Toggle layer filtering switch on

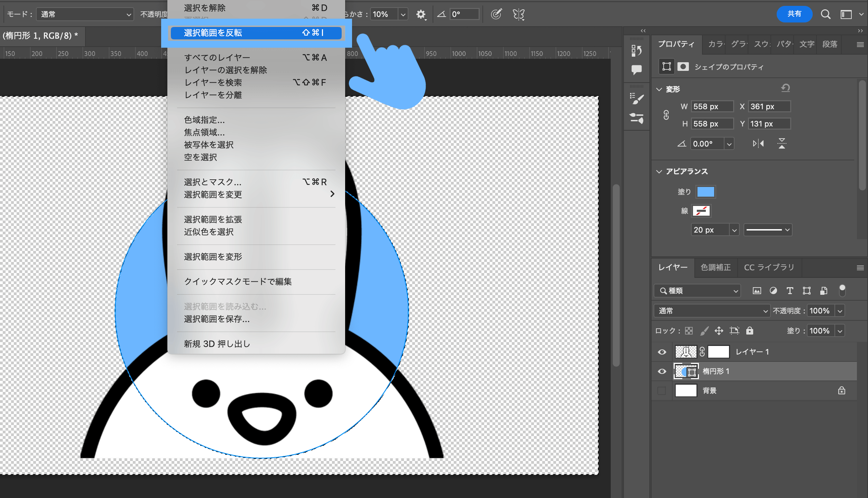pos(842,291)
